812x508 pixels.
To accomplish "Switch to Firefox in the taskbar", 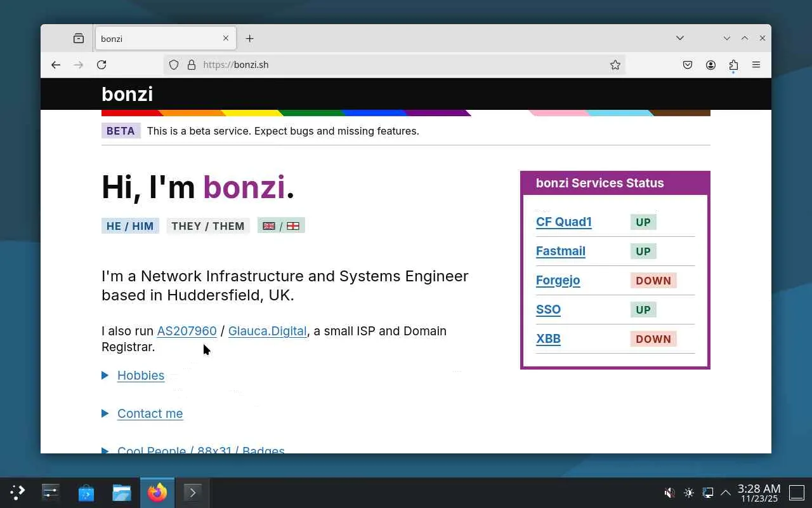I will point(157,492).
